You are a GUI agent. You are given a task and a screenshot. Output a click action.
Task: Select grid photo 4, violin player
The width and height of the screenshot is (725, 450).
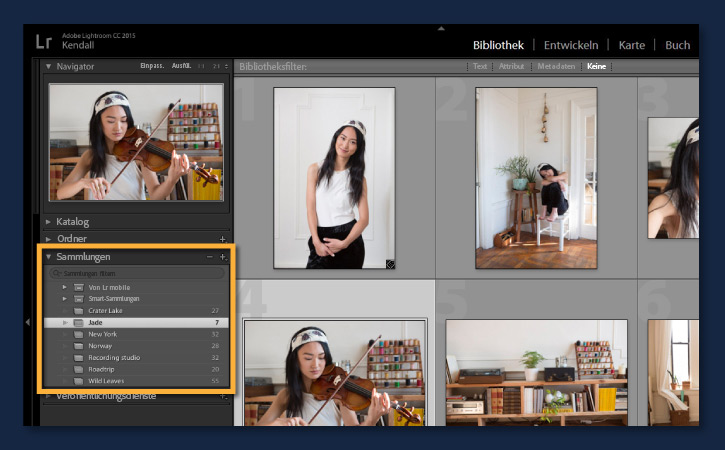click(335, 373)
